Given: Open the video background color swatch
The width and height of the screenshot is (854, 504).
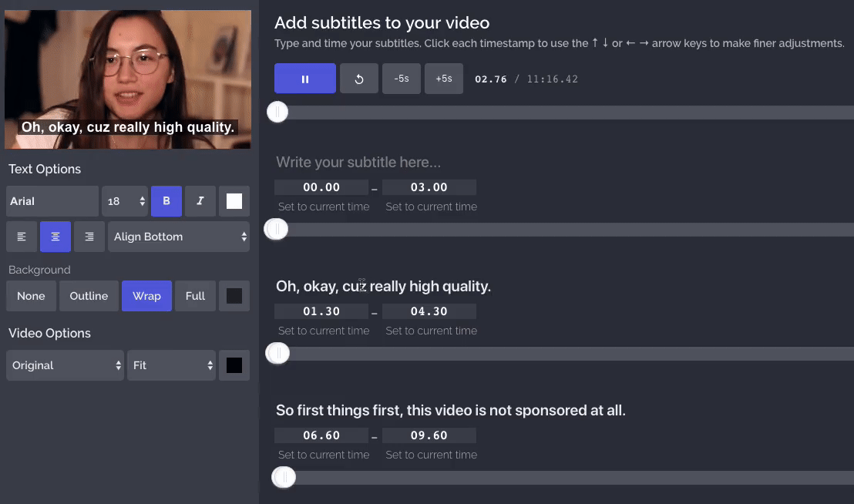Looking at the screenshot, I should click(234, 365).
